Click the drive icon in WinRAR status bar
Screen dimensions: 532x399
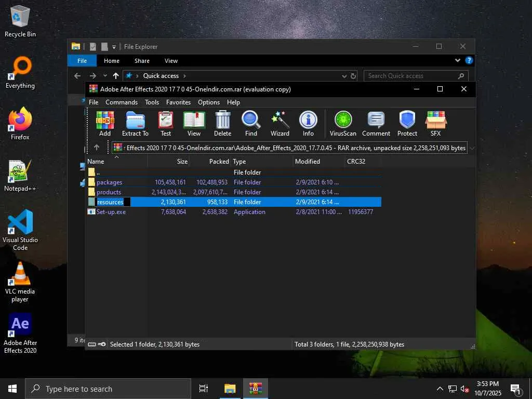pyautogui.click(x=91, y=344)
